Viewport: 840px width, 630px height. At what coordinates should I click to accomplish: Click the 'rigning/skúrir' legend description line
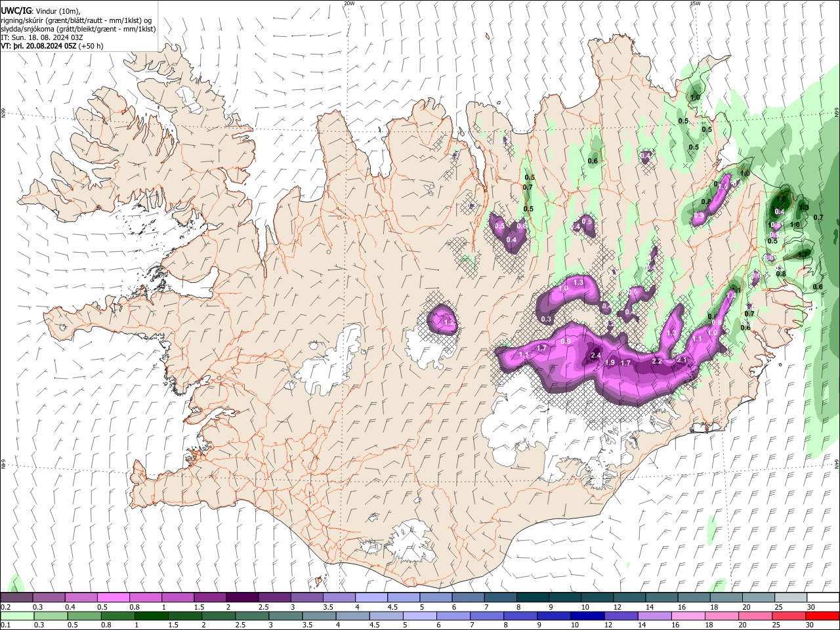point(76,20)
